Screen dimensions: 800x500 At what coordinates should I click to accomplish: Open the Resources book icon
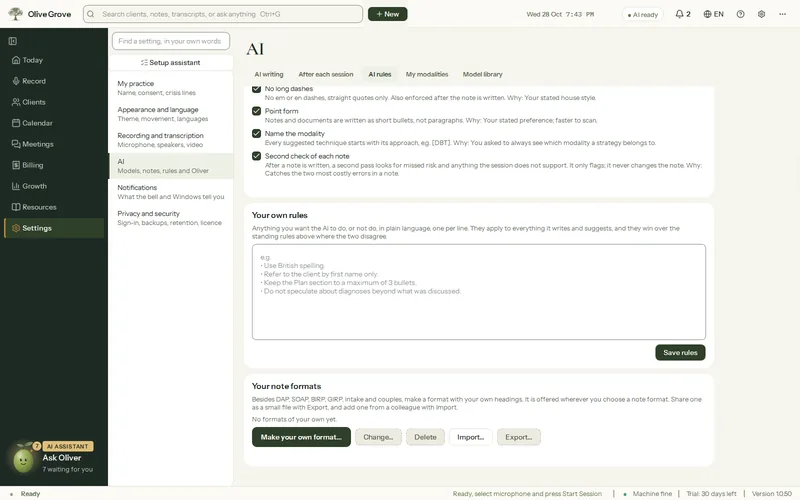click(16, 207)
